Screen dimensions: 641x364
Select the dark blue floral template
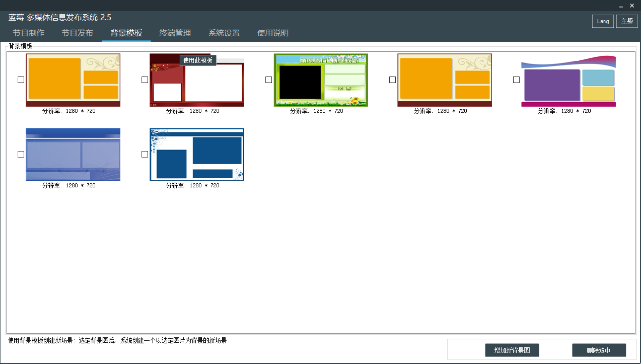point(197,154)
